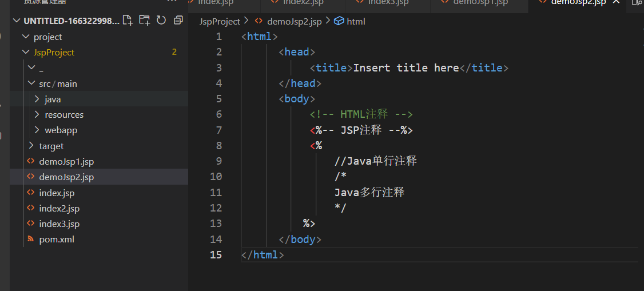Collapse the JspProject folder

tap(25, 52)
